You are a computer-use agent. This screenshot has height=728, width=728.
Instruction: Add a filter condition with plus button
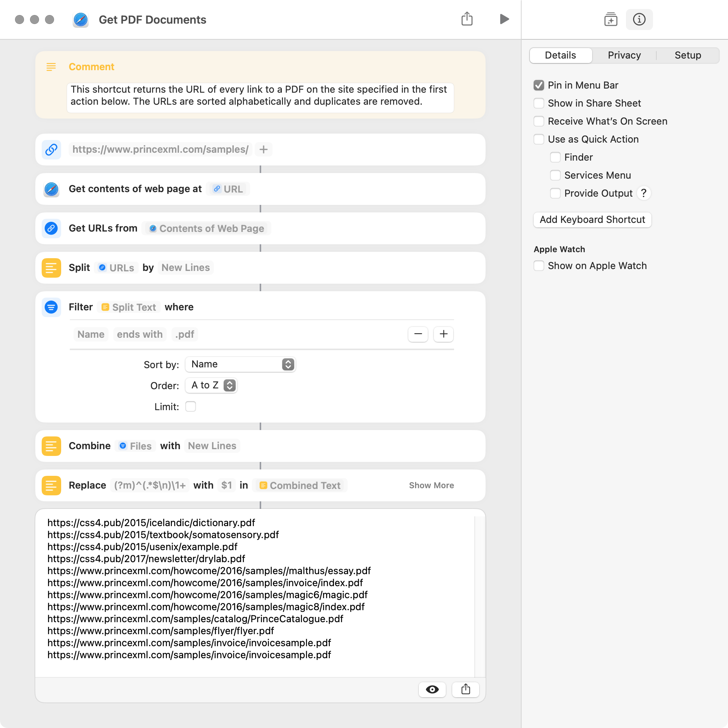(444, 334)
